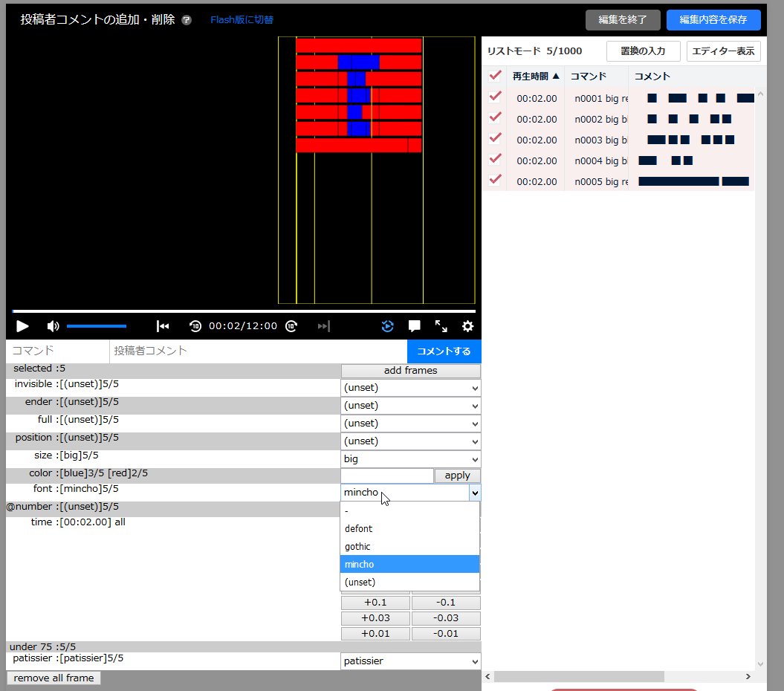Click the エディター表示 button
Screen dimensions: 784x691
pos(723,51)
